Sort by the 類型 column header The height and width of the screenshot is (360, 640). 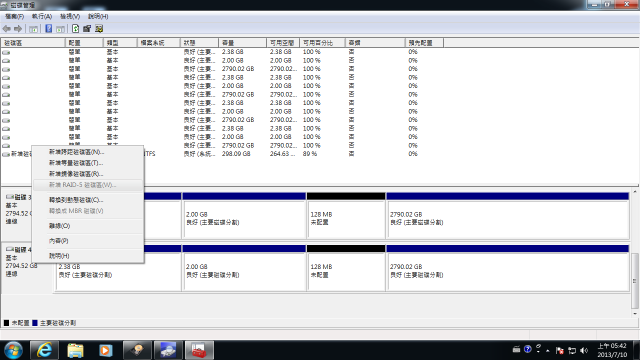pyautogui.click(x=120, y=43)
